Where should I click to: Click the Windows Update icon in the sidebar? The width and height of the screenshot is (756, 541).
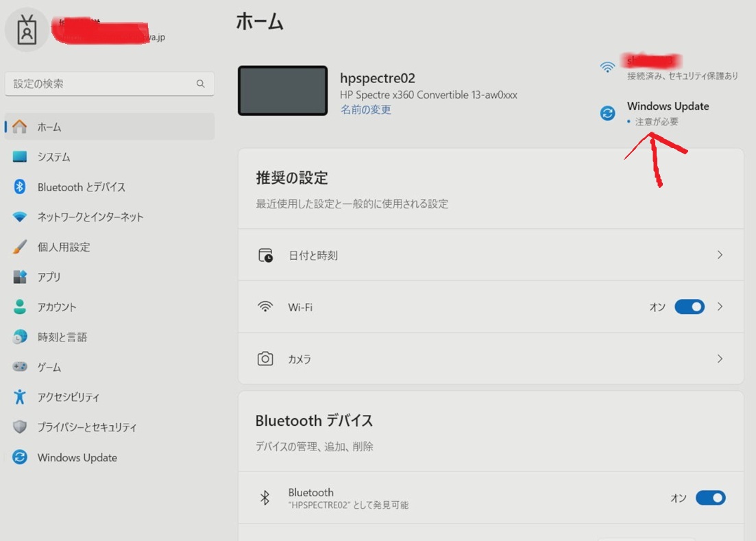coord(20,457)
